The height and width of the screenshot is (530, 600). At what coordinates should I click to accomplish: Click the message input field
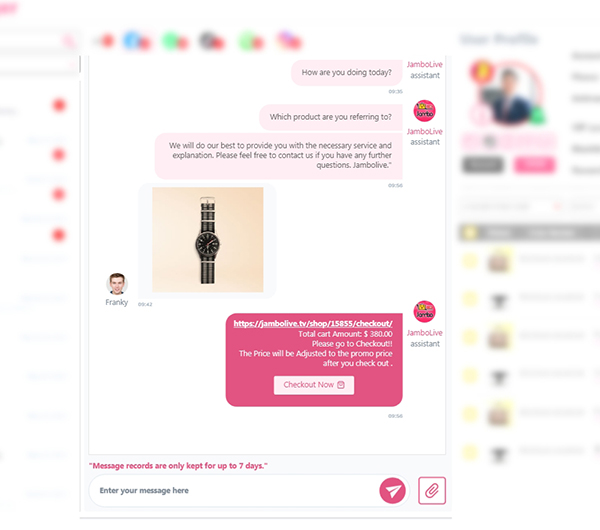(x=233, y=491)
